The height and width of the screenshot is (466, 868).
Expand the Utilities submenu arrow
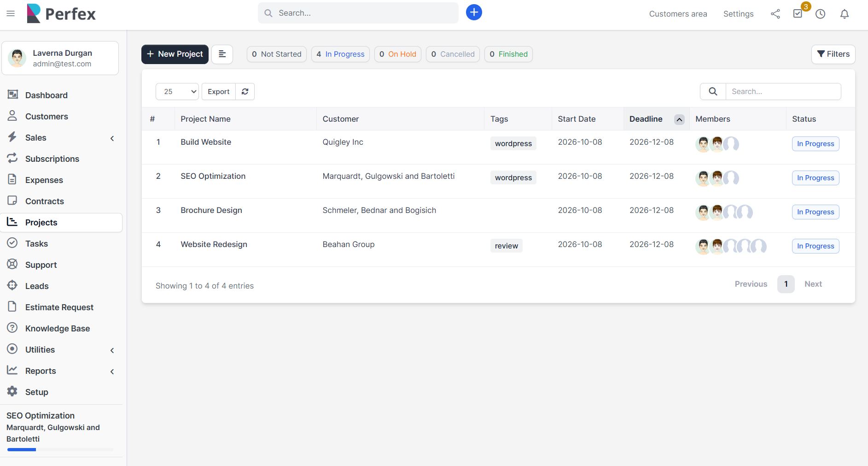112,350
